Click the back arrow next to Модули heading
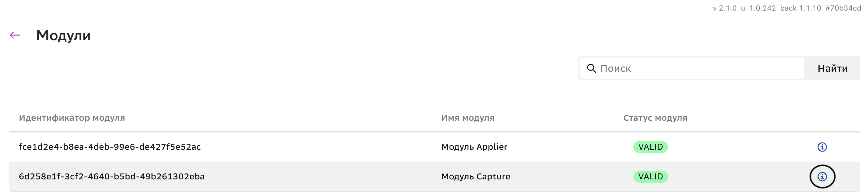This screenshot has height=193, width=868. (x=15, y=35)
